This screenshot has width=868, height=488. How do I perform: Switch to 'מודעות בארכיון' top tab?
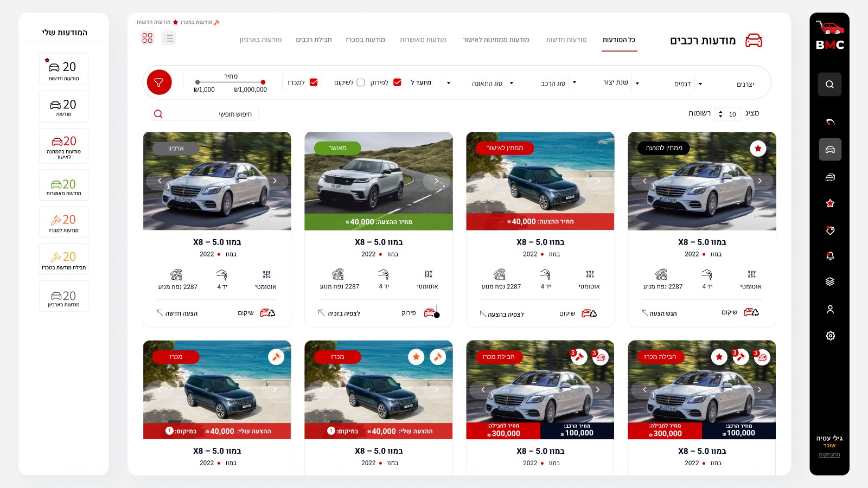261,40
